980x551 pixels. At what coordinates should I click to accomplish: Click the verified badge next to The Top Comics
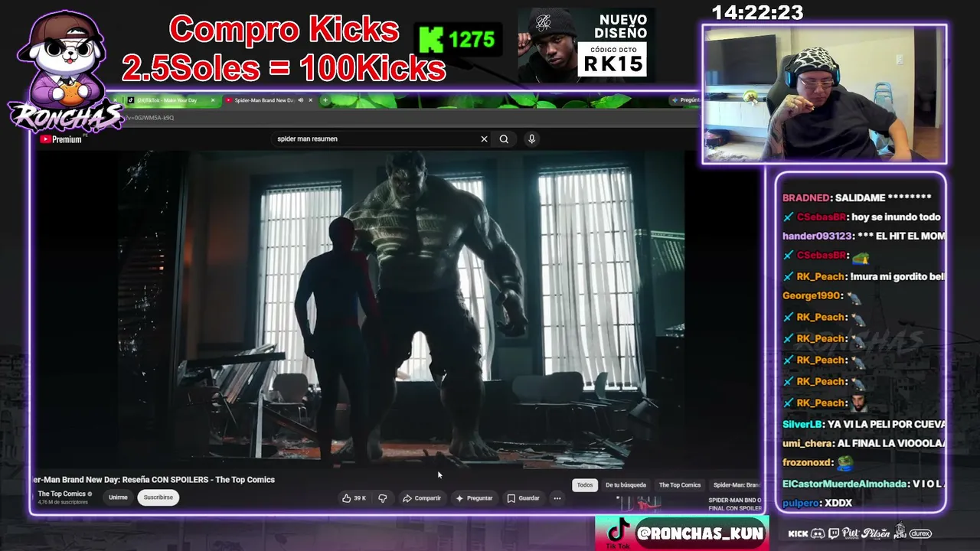pyautogui.click(x=90, y=494)
